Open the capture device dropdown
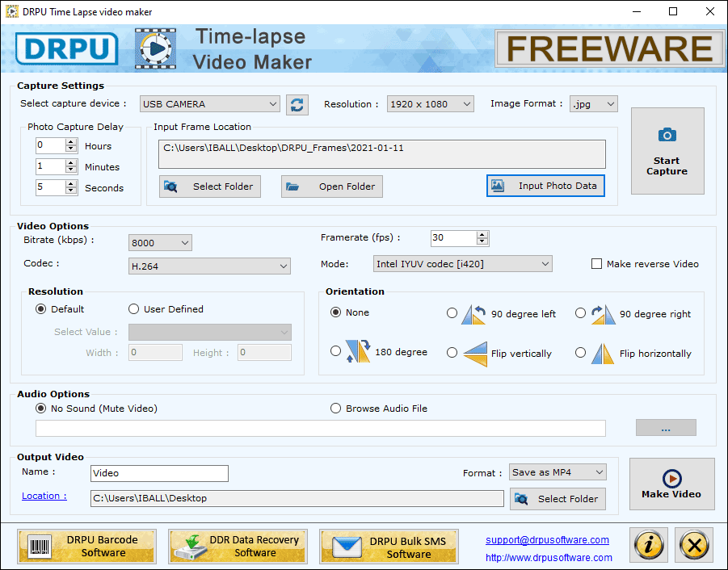Screen dimensions: 728x570 coord(210,104)
